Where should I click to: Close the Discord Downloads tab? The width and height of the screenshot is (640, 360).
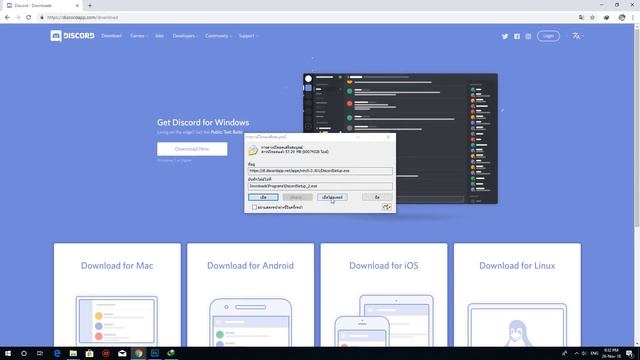click(77, 6)
